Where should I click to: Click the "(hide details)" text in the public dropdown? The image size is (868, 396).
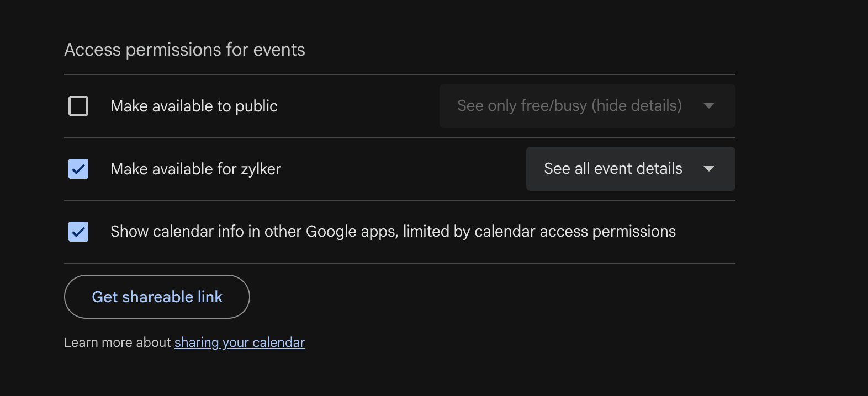(637, 106)
